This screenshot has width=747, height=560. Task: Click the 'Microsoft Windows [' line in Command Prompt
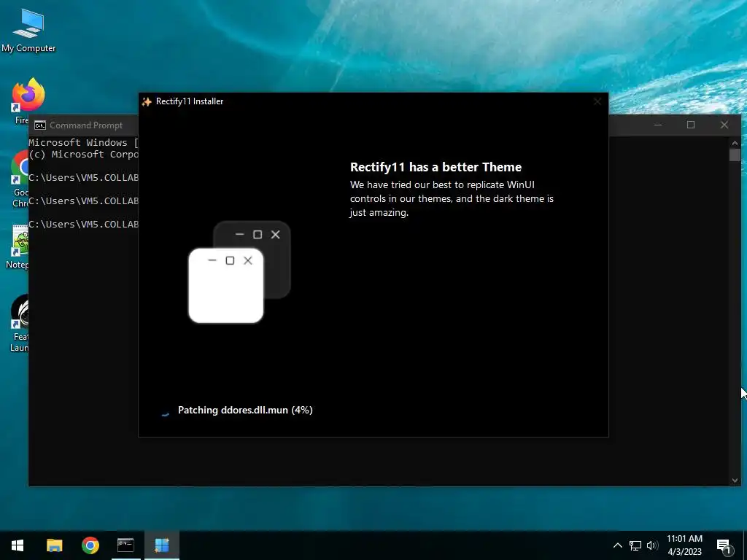click(x=83, y=142)
